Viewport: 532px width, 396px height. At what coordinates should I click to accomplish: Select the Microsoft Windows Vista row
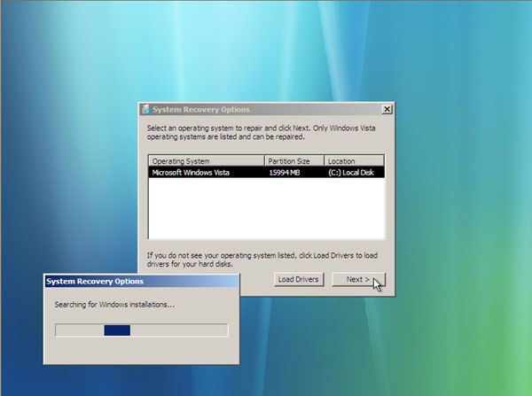tap(266, 172)
